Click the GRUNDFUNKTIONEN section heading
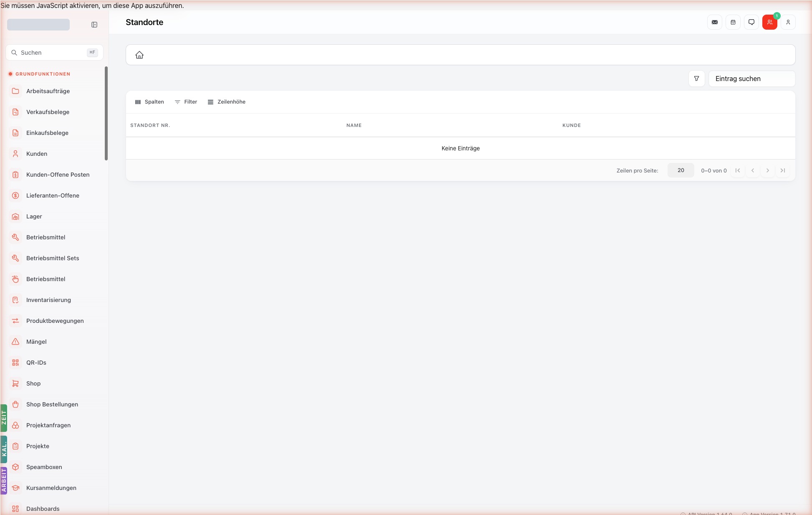This screenshot has width=812, height=515. point(43,74)
